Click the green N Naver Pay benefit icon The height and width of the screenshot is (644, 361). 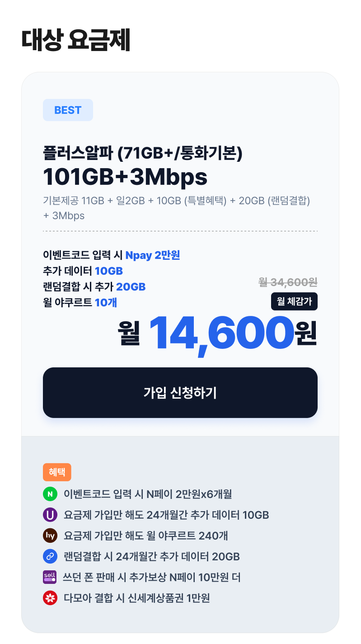click(50, 494)
